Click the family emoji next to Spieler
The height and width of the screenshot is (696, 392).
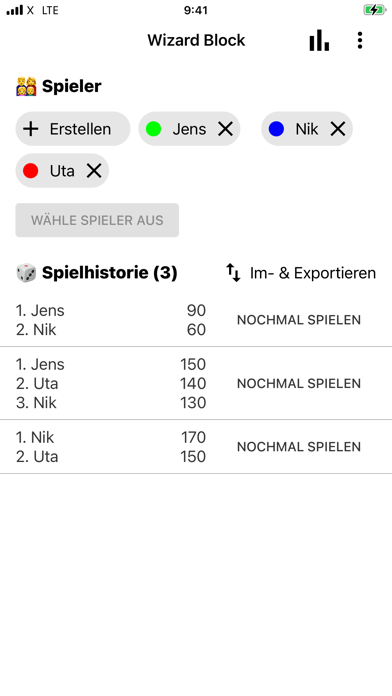tap(26, 86)
